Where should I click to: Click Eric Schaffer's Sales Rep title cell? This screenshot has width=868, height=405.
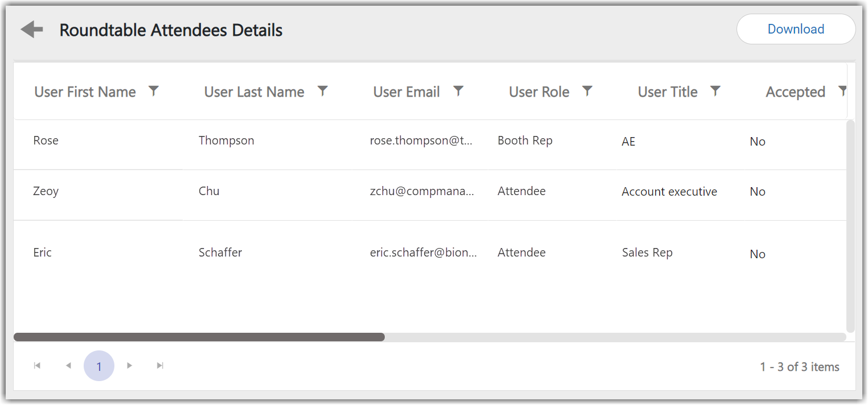tap(647, 253)
